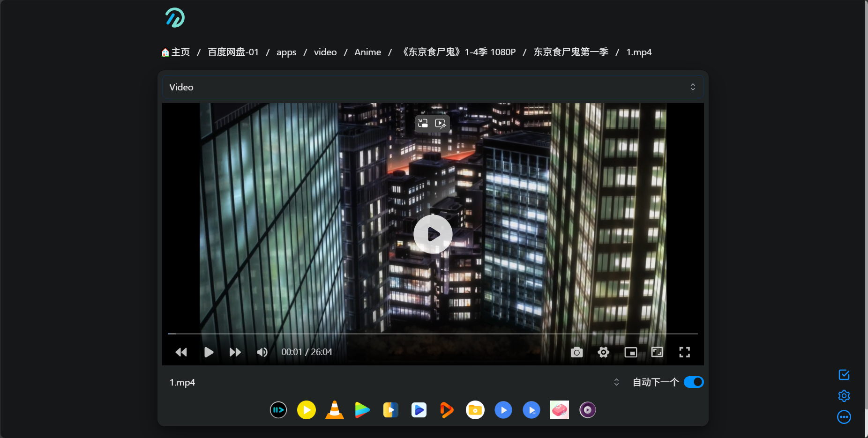Click the video progress bar

click(x=433, y=334)
